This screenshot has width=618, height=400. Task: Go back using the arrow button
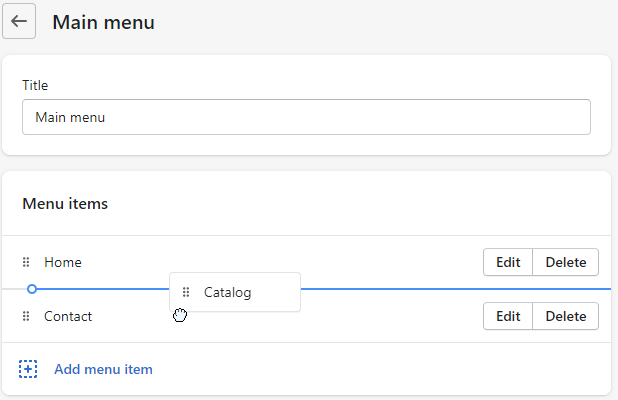pyautogui.click(x=19, y=21)
